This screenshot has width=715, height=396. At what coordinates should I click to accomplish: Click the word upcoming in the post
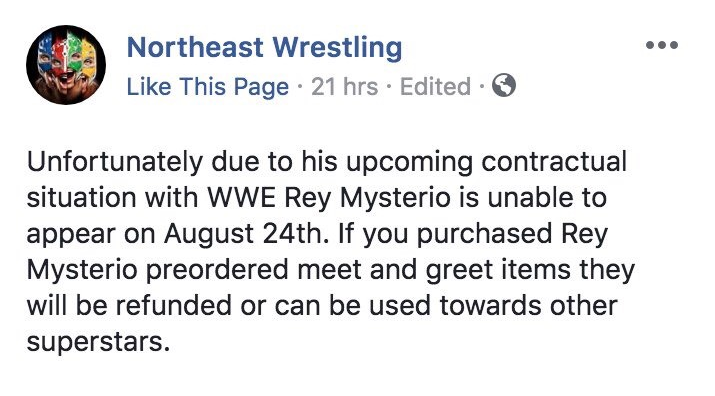(409, 164)
